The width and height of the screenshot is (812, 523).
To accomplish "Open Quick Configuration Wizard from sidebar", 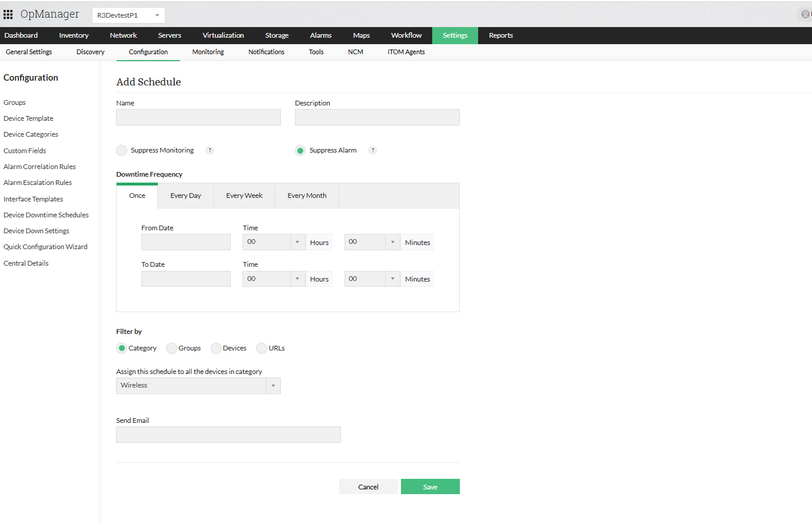I will pos(45,246).
